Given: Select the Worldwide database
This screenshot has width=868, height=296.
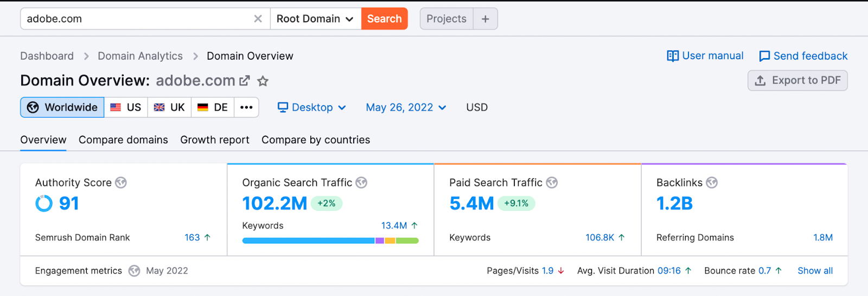Looking at the screenshot, I should click(x=62, y=107).
